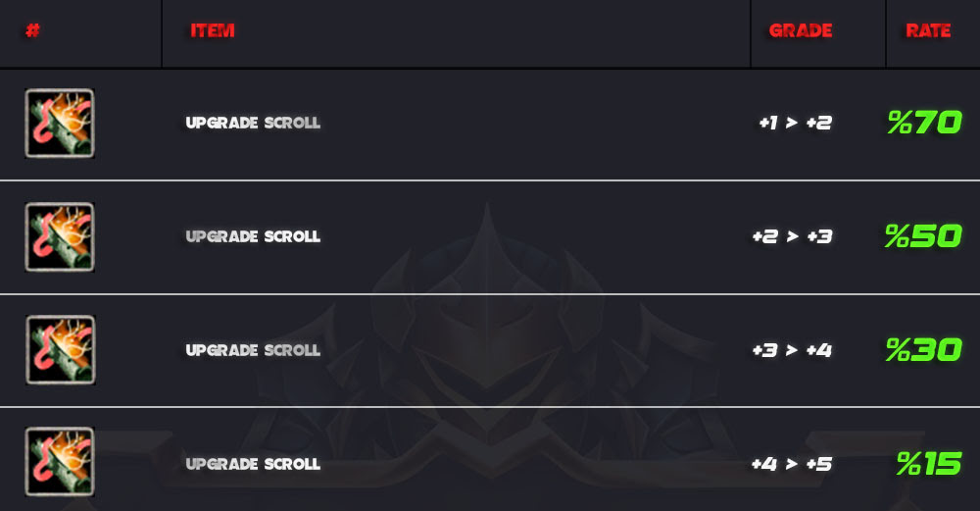The width and height of the screenshot is (980, 511).
Task: Click Upgrade Scroll text in the %15 row
Action: pyautogui.click(x=253, y=464)
